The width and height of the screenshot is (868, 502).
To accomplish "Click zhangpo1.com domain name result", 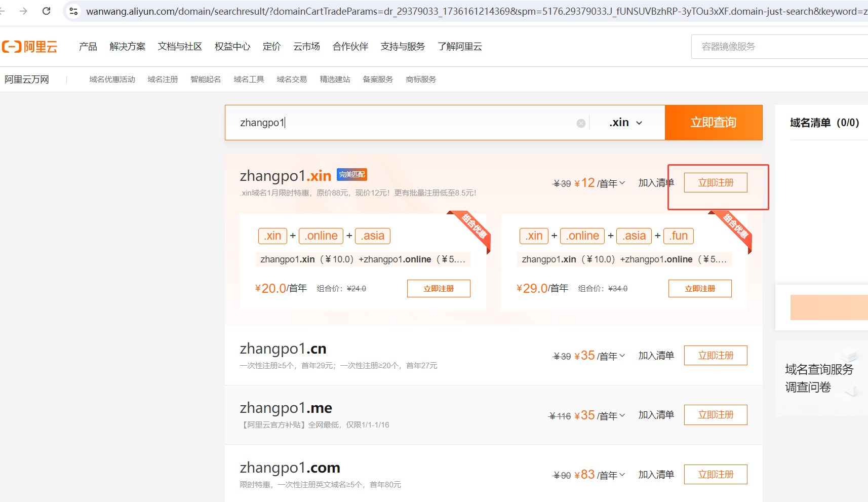I will coord(290,468).
